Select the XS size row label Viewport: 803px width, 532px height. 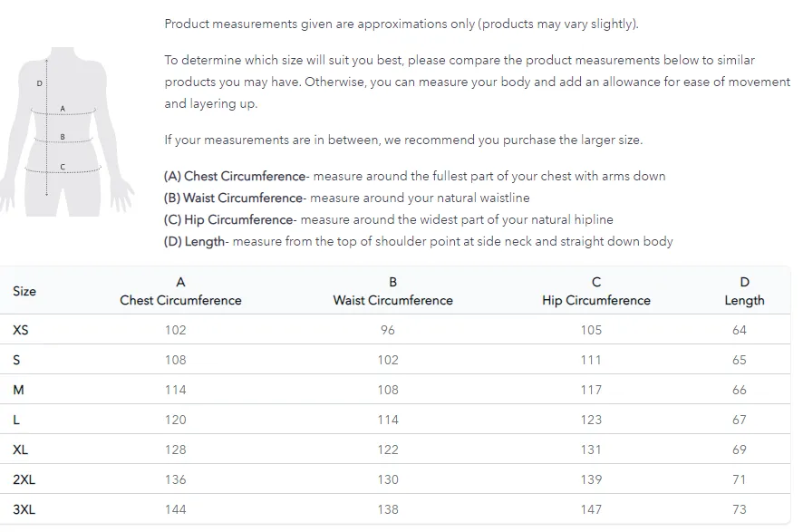pos(21,330)
